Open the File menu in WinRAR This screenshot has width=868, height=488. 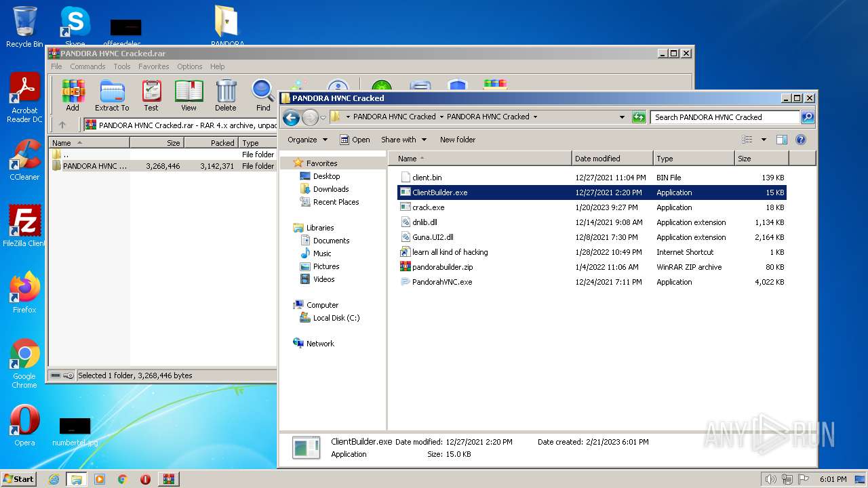click(x=56, y=66)
